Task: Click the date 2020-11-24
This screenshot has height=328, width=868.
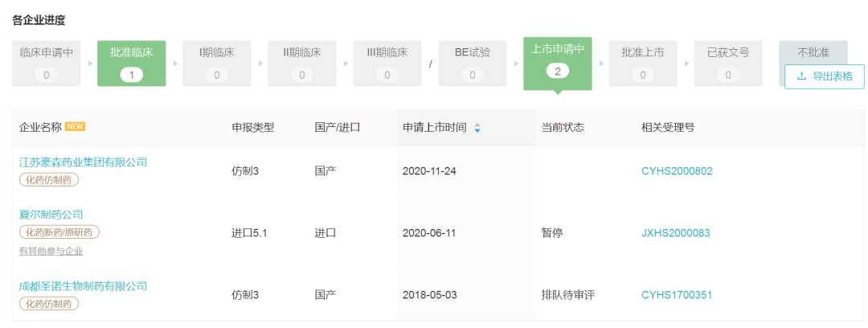Action: click(429, 171)
